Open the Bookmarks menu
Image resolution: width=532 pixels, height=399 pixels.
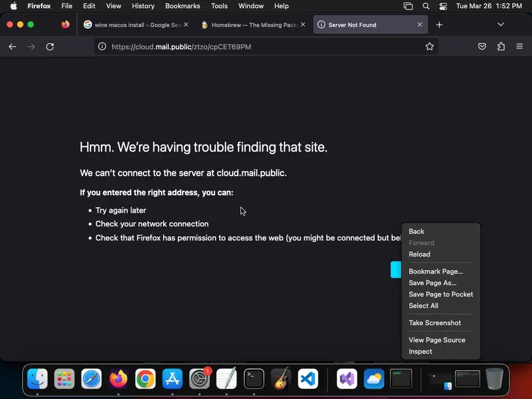[x=182, y=6]
